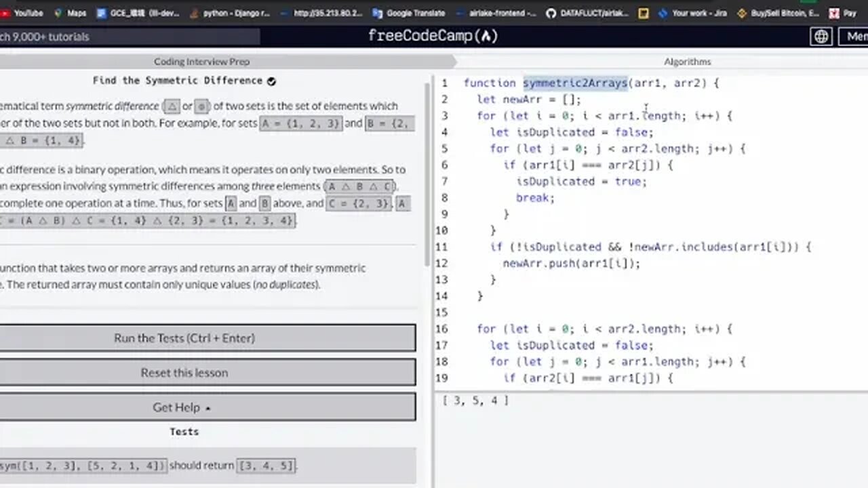Focus the search tutorials field
This screenshot has height=488, width=868.
tap(129, 37)
